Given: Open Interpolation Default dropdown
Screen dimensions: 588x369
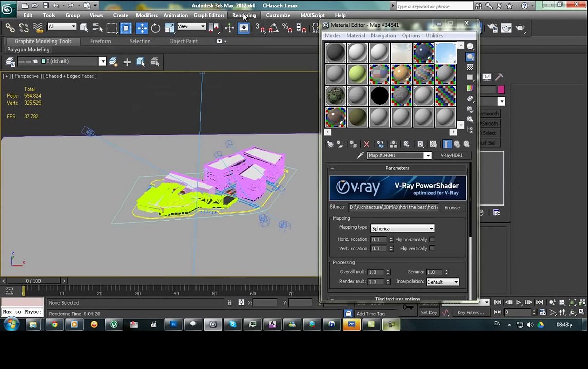Looking at the screenshot, I should pyautogui.click(x=442, y=282).
